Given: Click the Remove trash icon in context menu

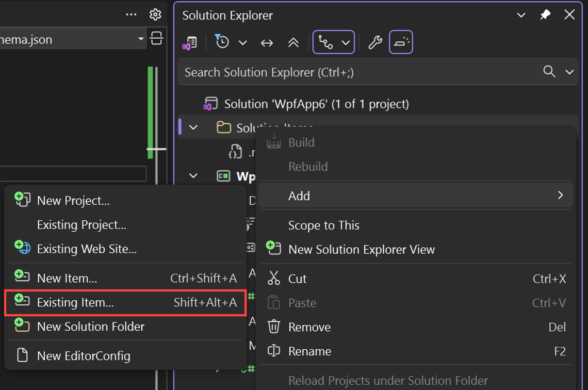Looking at the screenshot, I should coord(273,327).
